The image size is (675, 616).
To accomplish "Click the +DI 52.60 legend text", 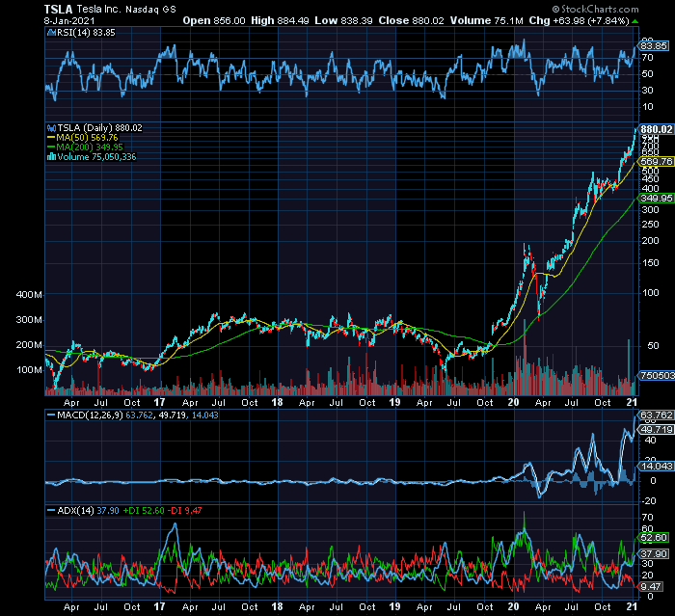I will pos(144,511).
